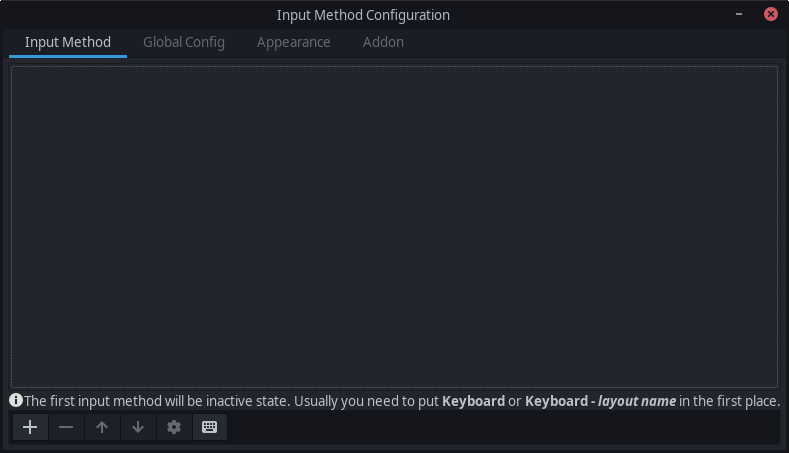The height and width of the screenshot is (453, 789).
Task: Minimize the Input Method Configuration window
Action: coord(738,14)
